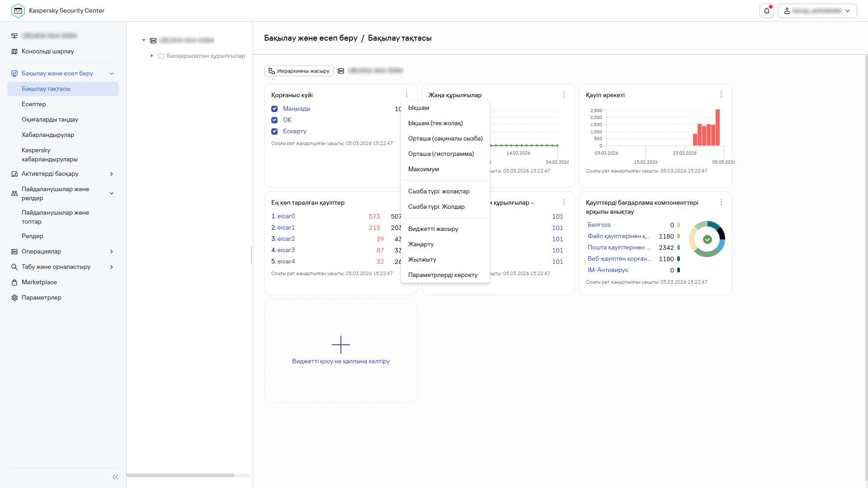
Task: Toggle the Ескерту checkbox
Action: point(274,131)
